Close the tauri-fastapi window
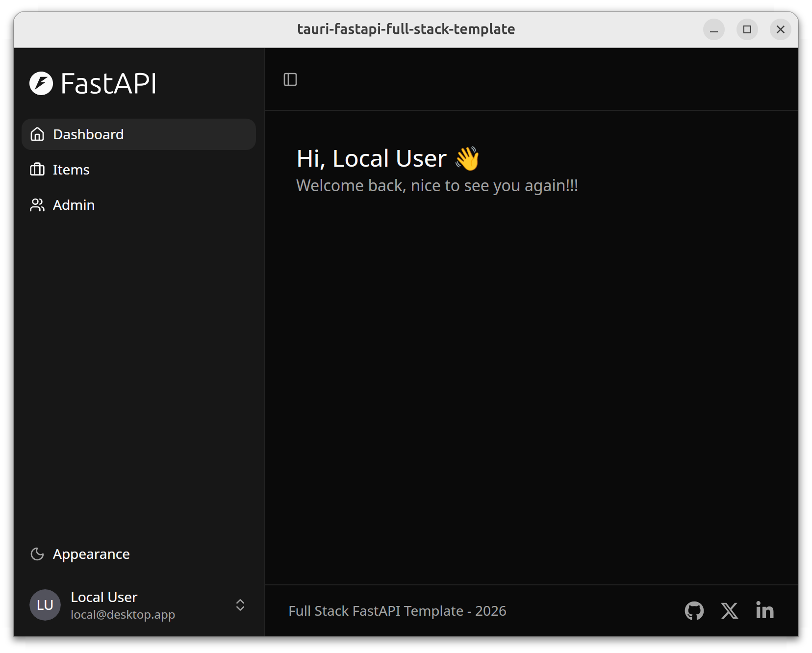This screenshot has height=653, width=812. (781, 29)
